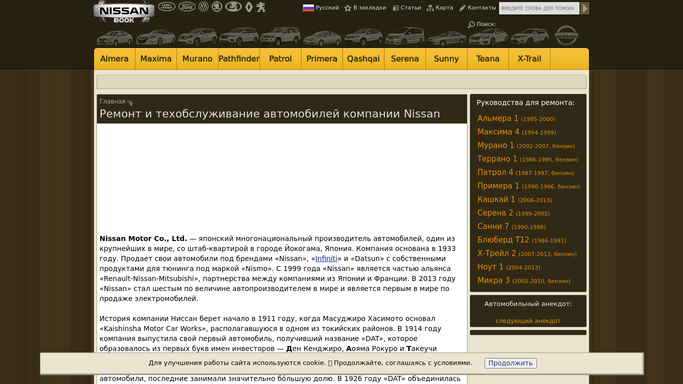Open the Контакты contacts link
This screenshot has width=683, height=384.
pos(477,8)
